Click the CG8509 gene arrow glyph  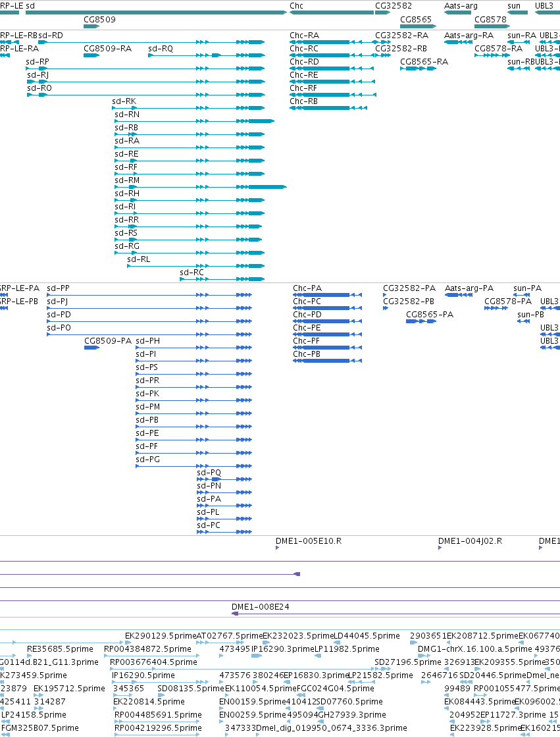coord(91,26)
